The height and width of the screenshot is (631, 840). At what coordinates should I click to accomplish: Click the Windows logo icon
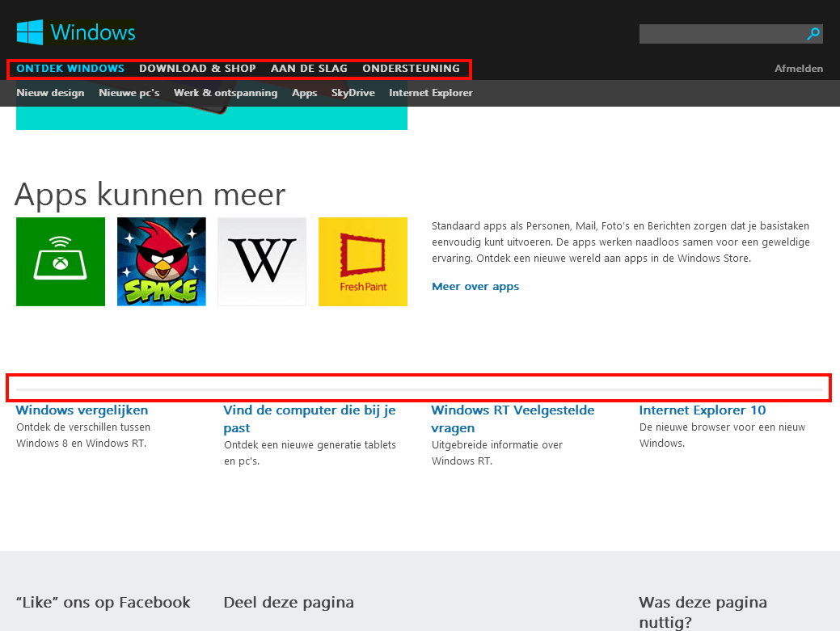(x=29, y=32)
